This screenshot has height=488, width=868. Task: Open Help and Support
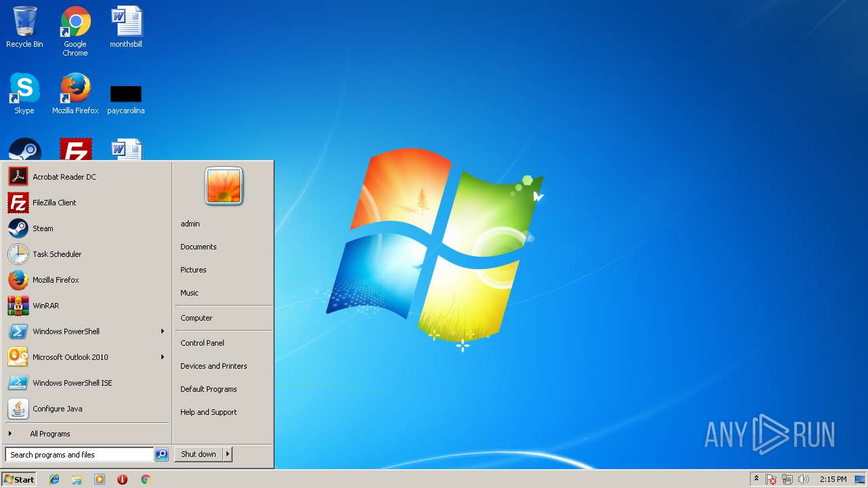point(224,412)
